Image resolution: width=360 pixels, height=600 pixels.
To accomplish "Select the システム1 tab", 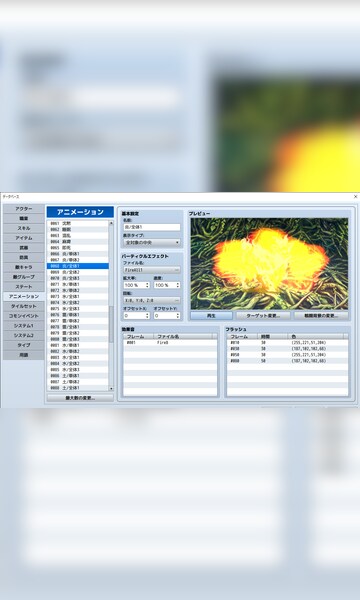I will tap(24, 326).
